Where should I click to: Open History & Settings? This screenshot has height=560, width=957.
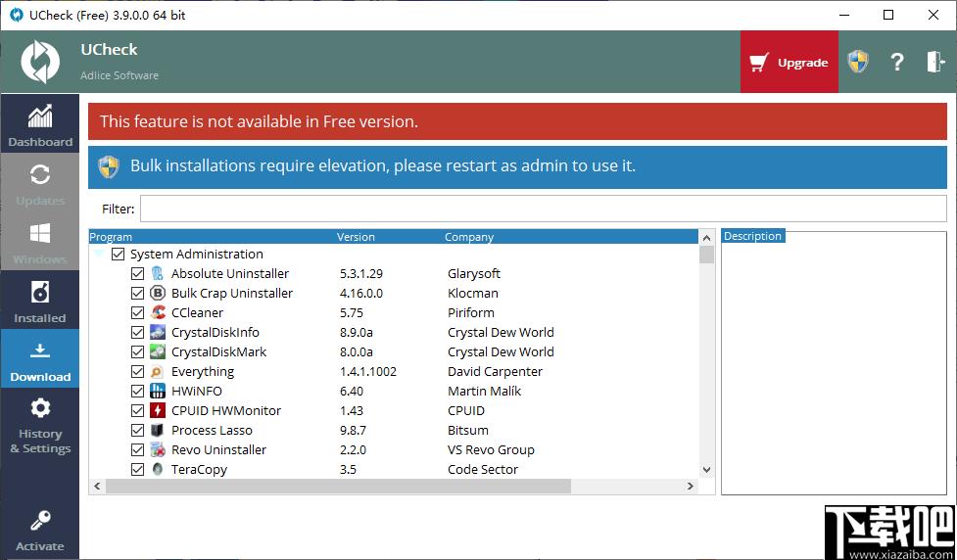[x=40, y=425]
